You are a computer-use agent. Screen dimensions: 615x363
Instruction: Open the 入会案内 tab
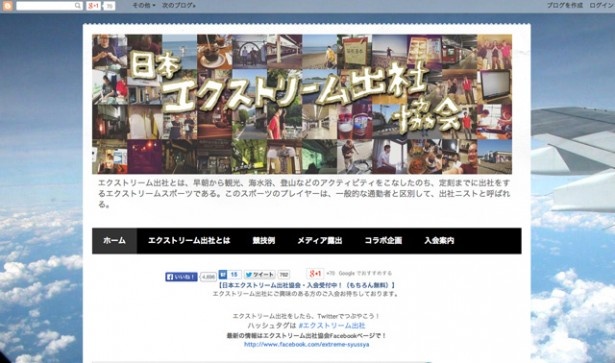[x=439, y=241]
